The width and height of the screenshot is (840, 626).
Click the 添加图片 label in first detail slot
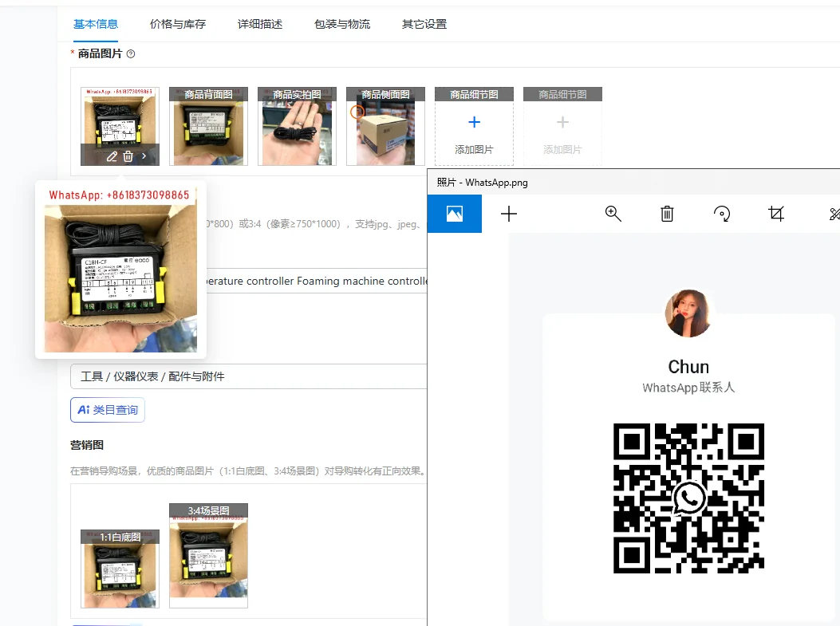point(474,149)
